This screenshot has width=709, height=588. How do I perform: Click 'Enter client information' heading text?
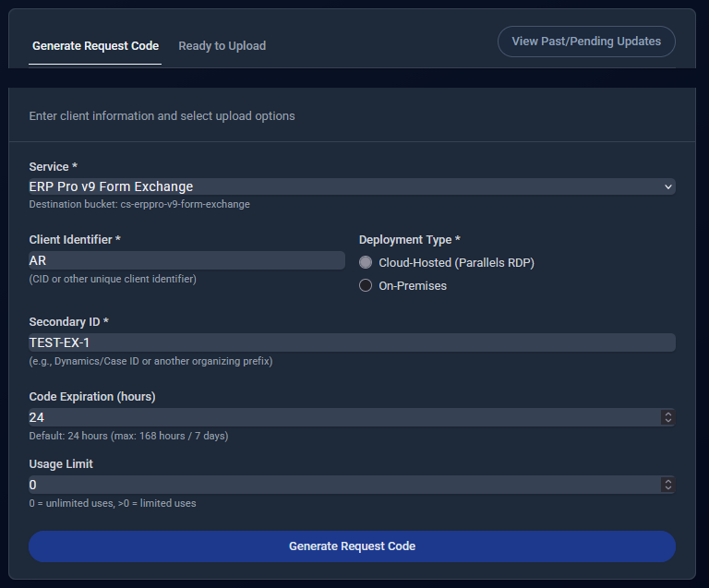point(162,116)
